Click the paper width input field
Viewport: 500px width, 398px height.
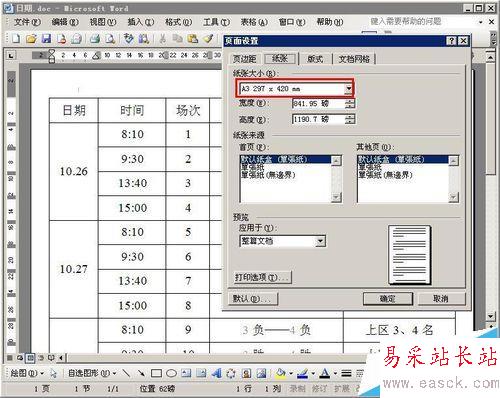pyautogui.click(x=318, y=104)
